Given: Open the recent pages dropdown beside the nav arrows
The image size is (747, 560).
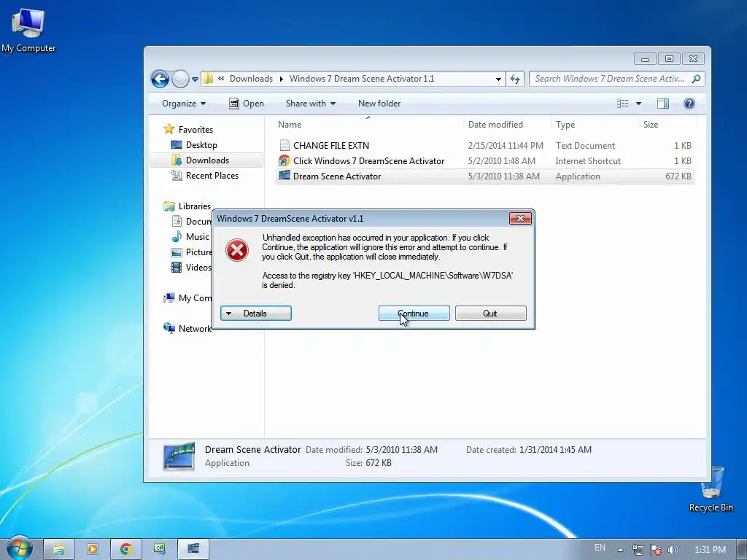Looking at the screenshot, I should pyautogui.click(x=195, y=79).
